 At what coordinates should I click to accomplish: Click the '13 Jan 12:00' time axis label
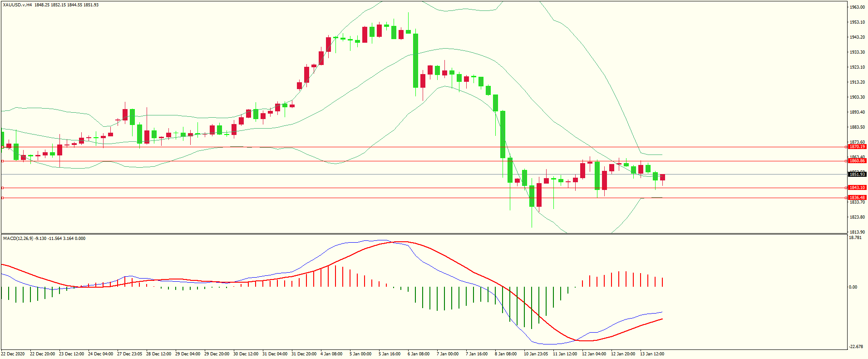click(652, 354)
